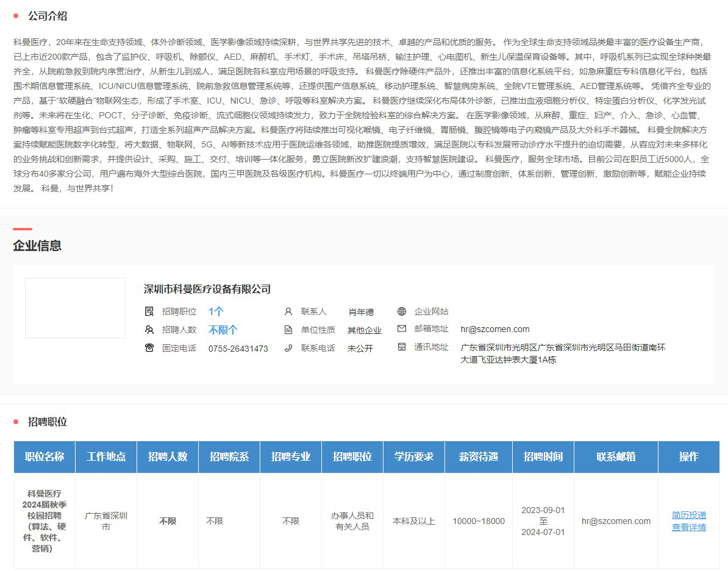This screenshot has width=728, height=571.
Task: Click the 1个 recruiting positions count
Action: pos(216,311)
